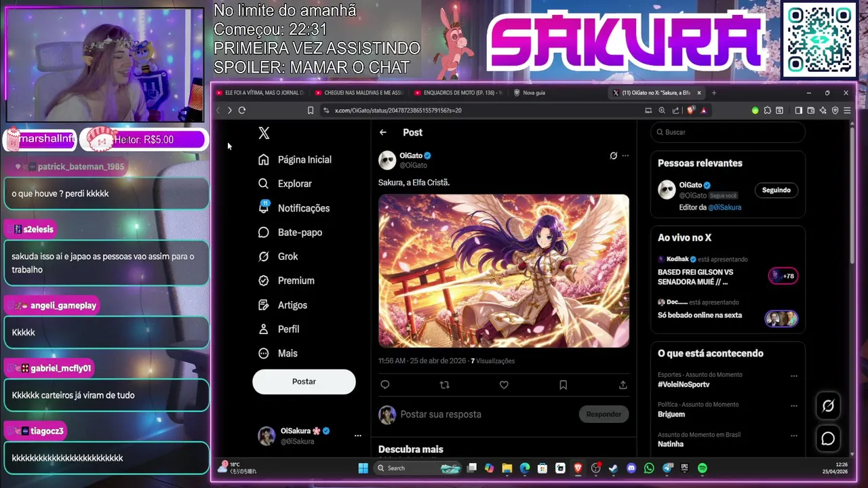
Task: Toggle the Seguindo button for OiGato
Action: [776, 190]
